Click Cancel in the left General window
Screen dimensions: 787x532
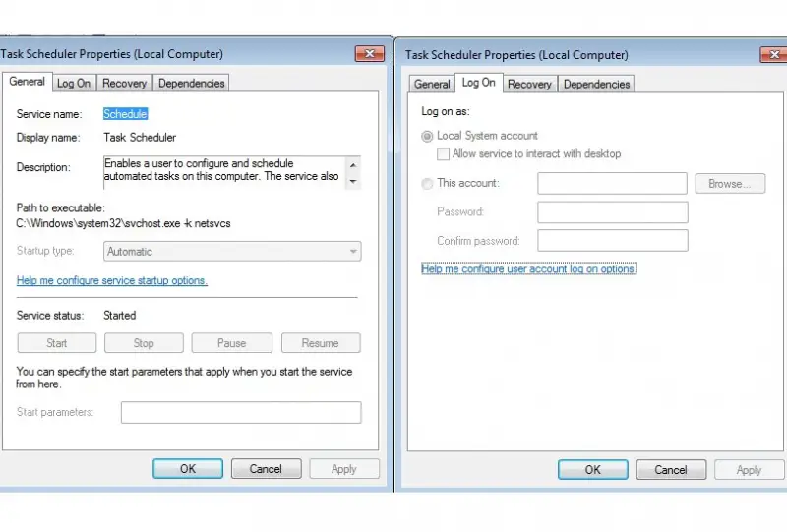(266, 469)
